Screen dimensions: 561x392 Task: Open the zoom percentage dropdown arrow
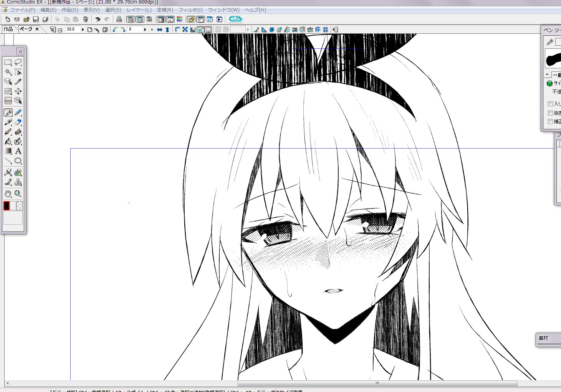pos(83,30)
